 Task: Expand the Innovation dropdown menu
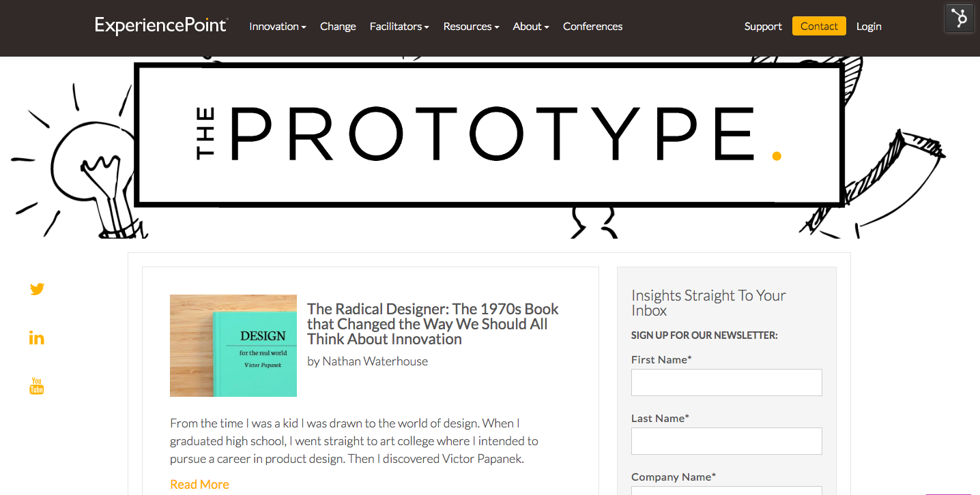pos(277,27)
